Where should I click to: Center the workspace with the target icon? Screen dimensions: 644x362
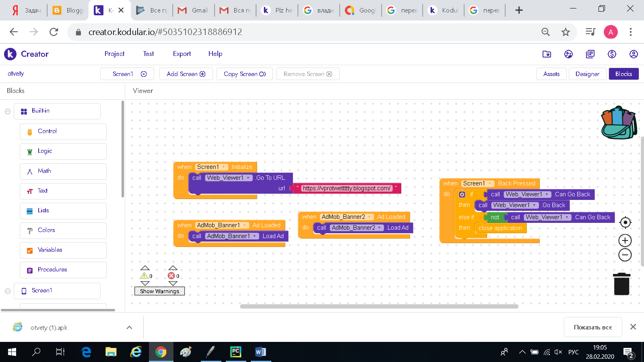click(x=625, y=222)
